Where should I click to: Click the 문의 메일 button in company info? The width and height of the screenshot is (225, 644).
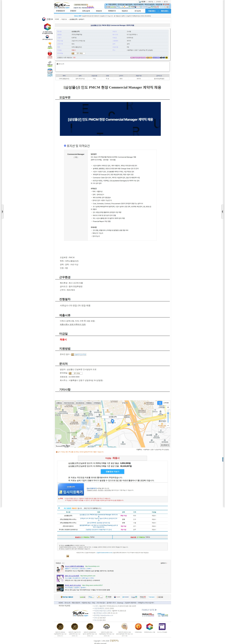pos(78,53)
